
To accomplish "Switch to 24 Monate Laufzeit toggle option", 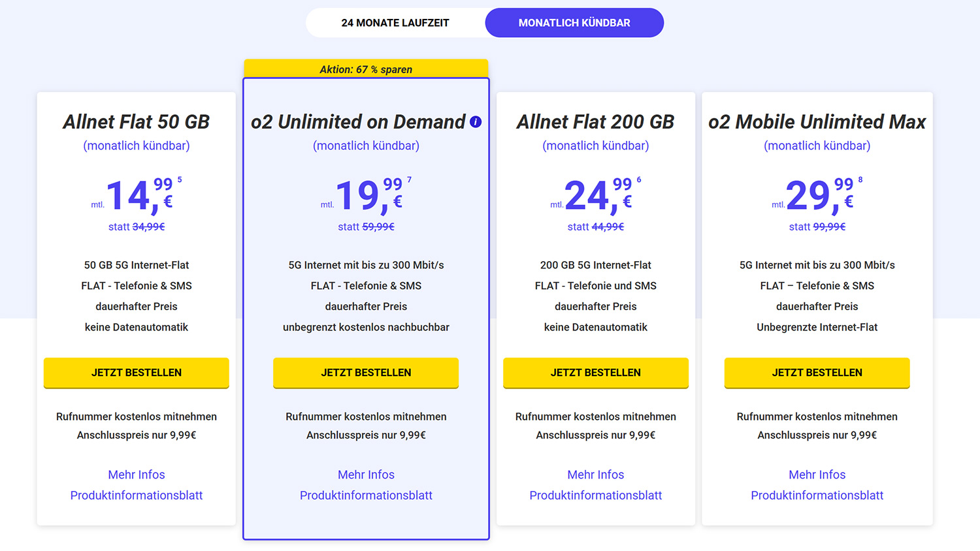I will click(395, 23).
